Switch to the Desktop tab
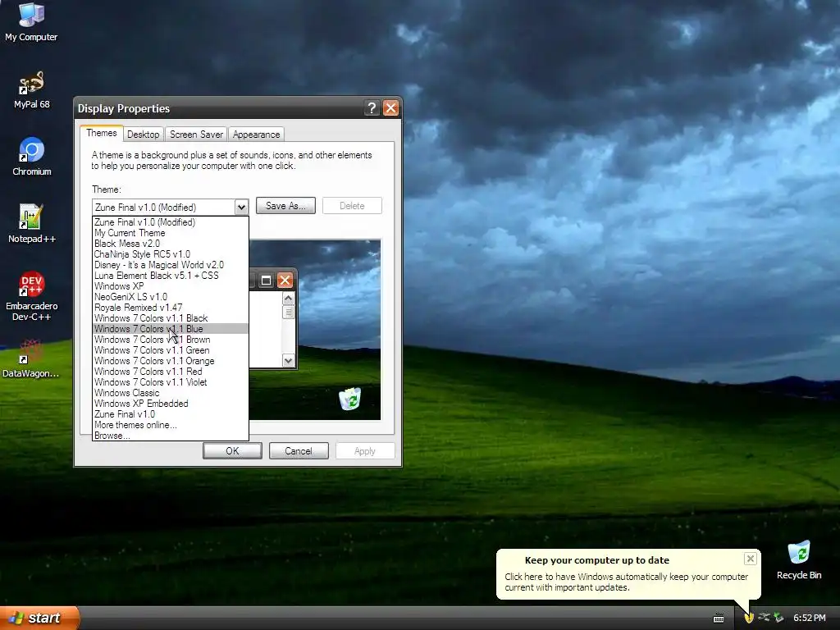840x630 pixels. 143,135
